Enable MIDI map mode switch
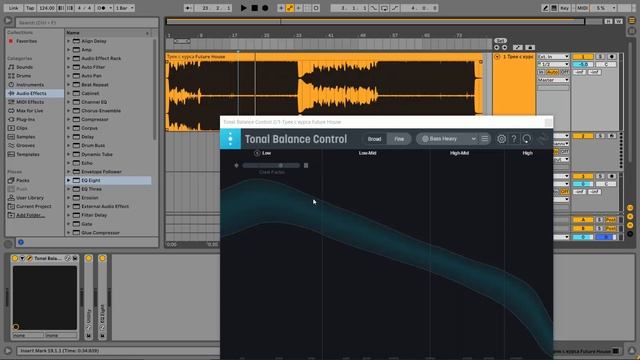The image size is (640, 360). [x=582, y=8]
